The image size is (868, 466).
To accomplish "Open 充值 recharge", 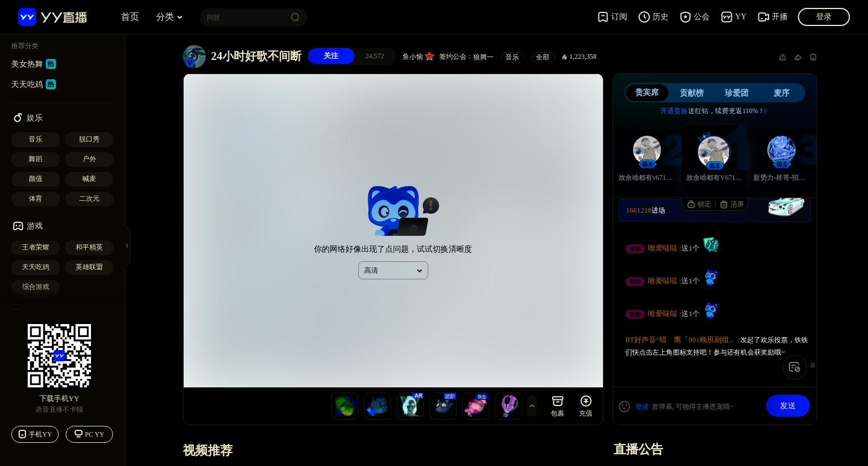I will tap(586, 406).
